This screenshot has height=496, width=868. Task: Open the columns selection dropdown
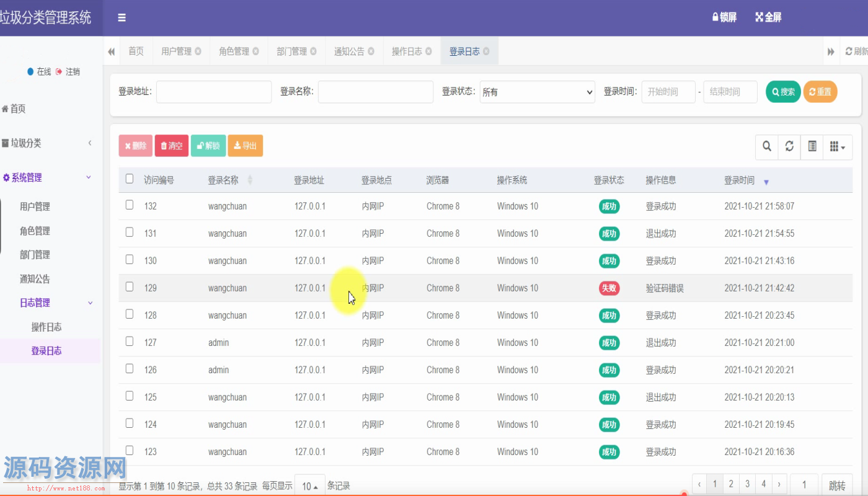(x=838, y=146)
